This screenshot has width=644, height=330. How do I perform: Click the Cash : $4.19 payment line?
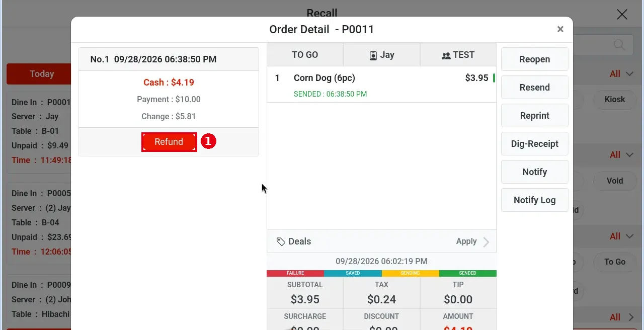tap(169, 82)
